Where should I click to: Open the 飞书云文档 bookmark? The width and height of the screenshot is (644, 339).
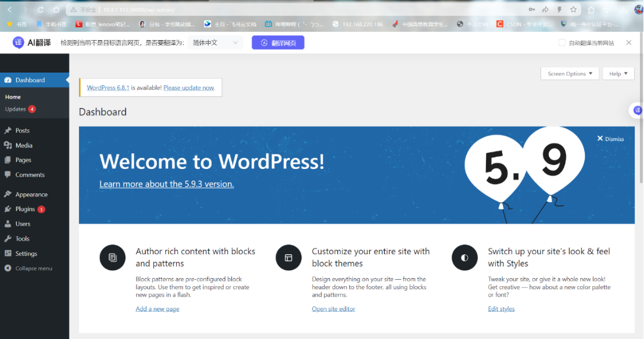tap(230, 24)
